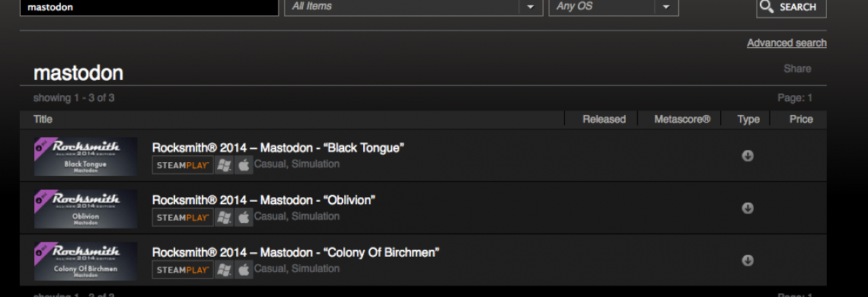Sort results by the Price column
Screen dimensions: 868x297
(x=801, y=119)
